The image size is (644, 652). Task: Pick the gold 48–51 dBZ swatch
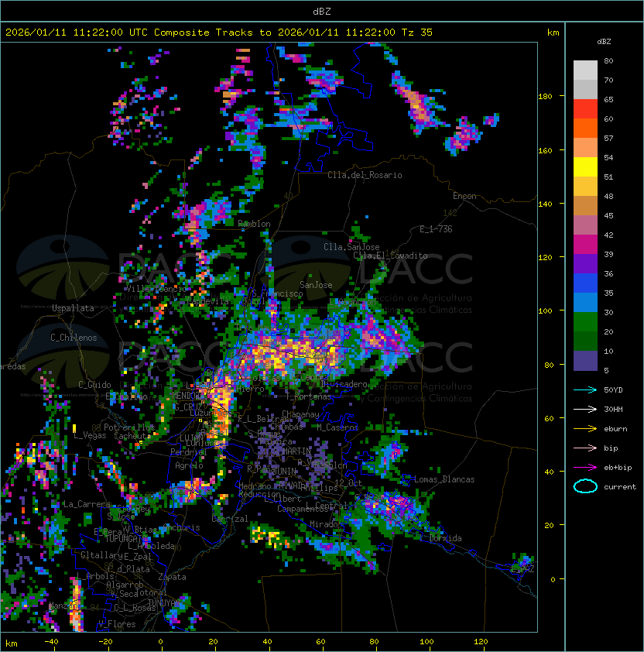coord(585,187)
